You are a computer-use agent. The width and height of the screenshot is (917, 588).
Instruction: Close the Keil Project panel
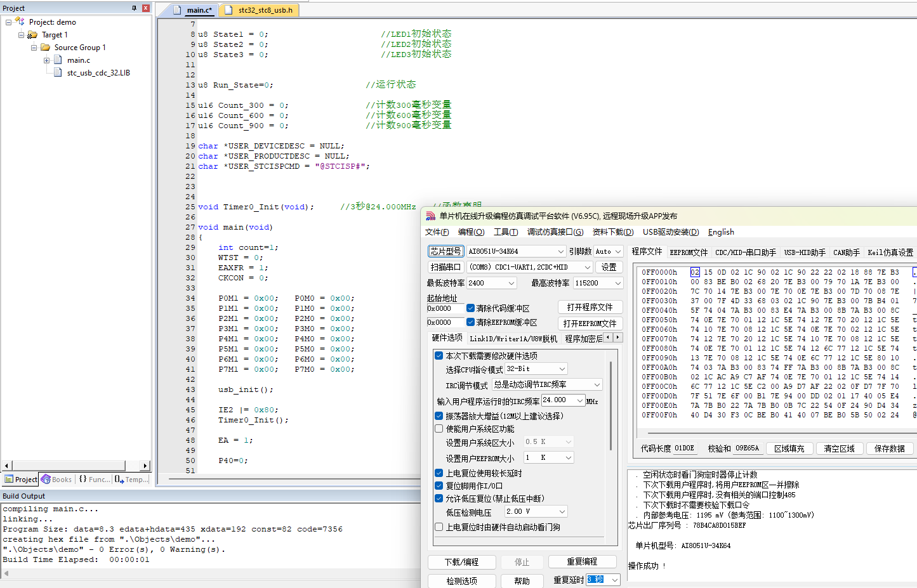coord(146,8)
